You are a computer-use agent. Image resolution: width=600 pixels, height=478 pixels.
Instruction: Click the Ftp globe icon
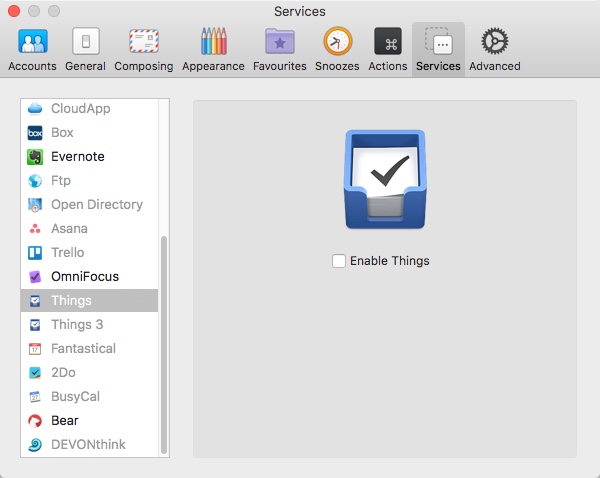(35, 181)
